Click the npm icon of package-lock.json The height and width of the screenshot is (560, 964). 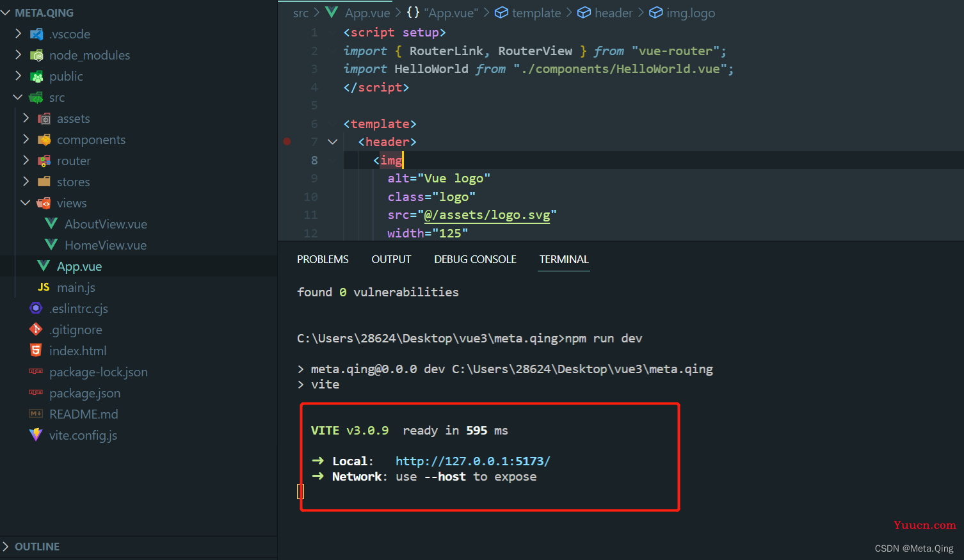[x=36, y=371]
